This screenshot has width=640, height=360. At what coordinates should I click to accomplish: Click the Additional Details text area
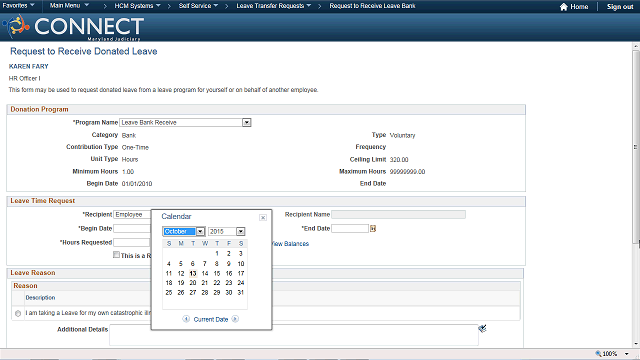pos(293,335)
